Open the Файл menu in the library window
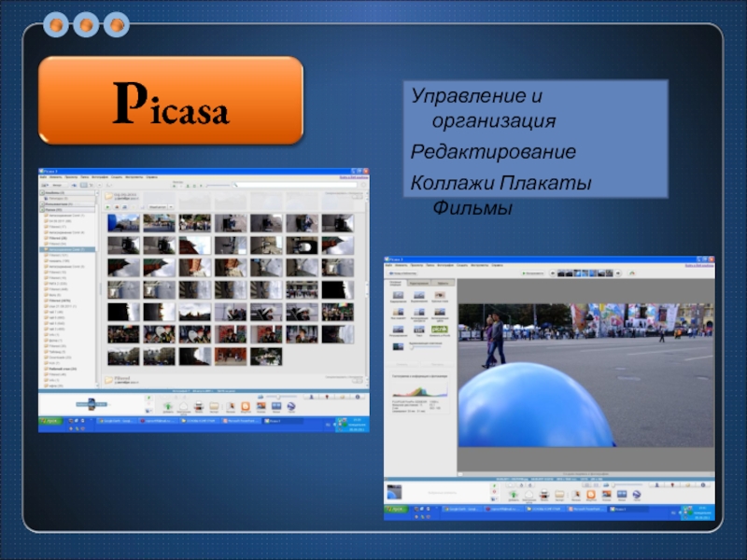This screenshot has height=560, width=747. tap(43, 176)
